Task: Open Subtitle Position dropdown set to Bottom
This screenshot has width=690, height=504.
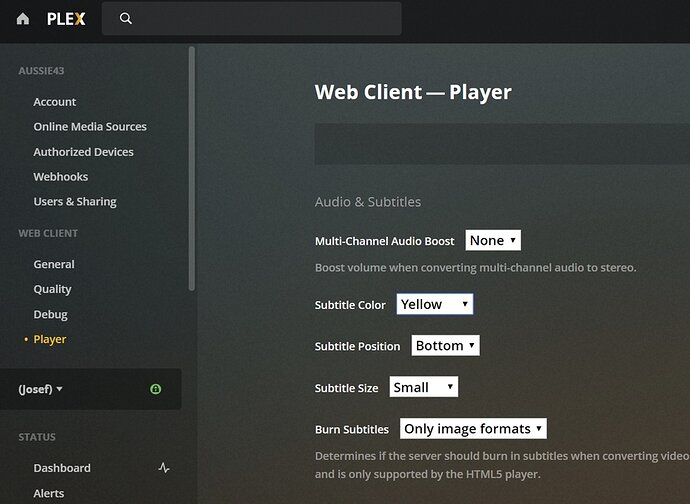Action: tap(445, 346)
